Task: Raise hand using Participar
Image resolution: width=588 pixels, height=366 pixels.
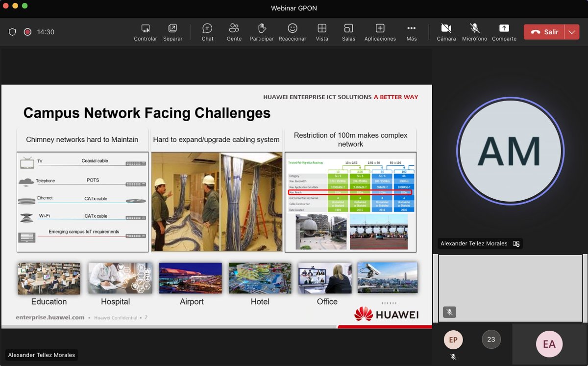Action: 261,31
